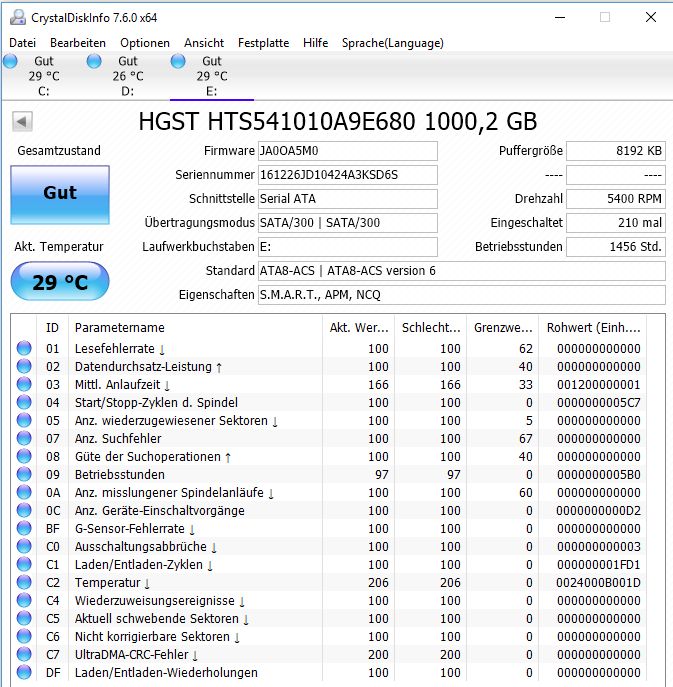Click status orb of Geräte-Einschaltvorgänge row
Viewport: 673px width, 687px height.
click(24, 510)
